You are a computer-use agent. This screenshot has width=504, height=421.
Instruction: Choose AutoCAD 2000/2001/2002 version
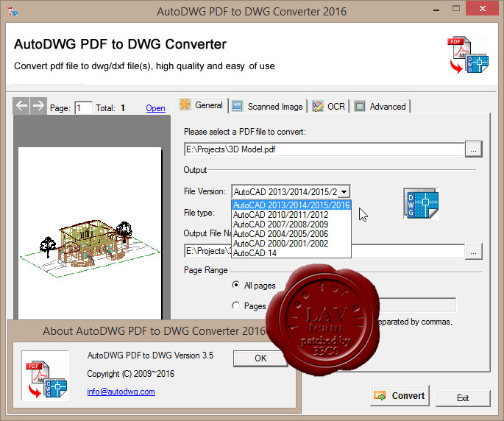pyautogui.click(x=291, y=244)
